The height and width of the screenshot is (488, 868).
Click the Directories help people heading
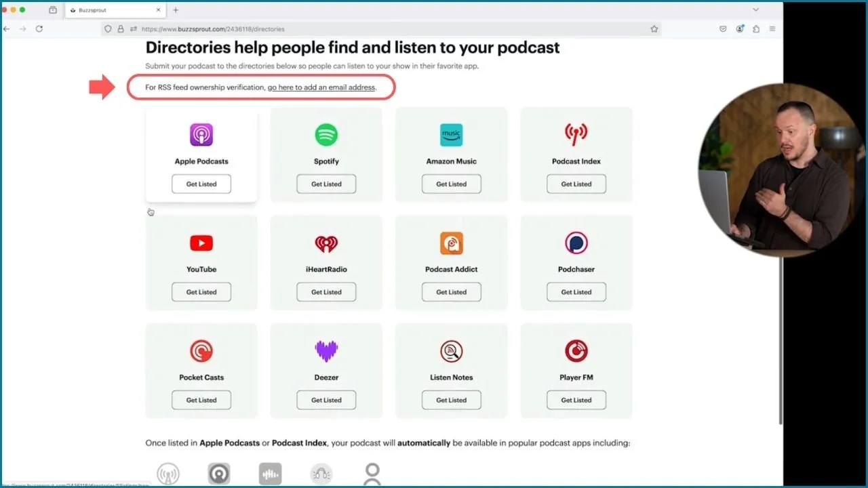pos(353,47)
